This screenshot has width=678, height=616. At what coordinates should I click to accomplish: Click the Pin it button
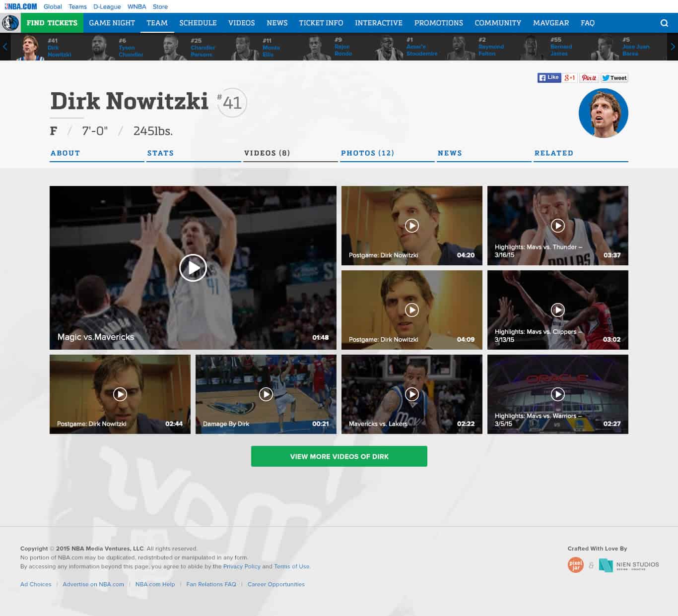589,77
